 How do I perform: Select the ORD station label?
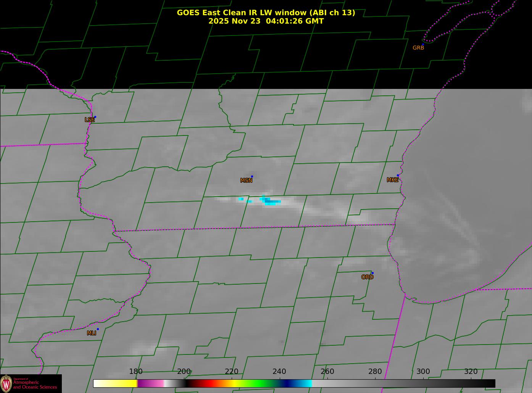[x=367, y=277]
